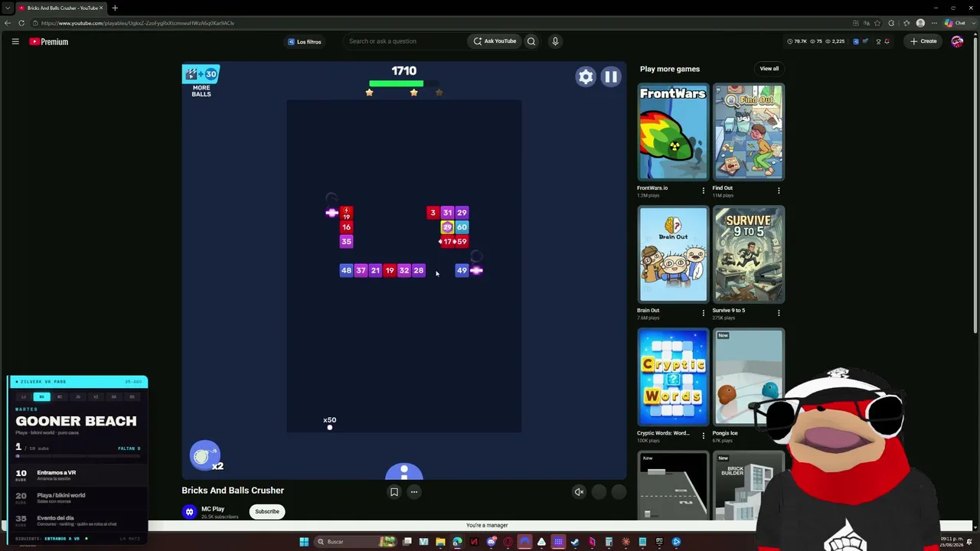Click the Create button
980x551 pixels.
coord(923,41)
